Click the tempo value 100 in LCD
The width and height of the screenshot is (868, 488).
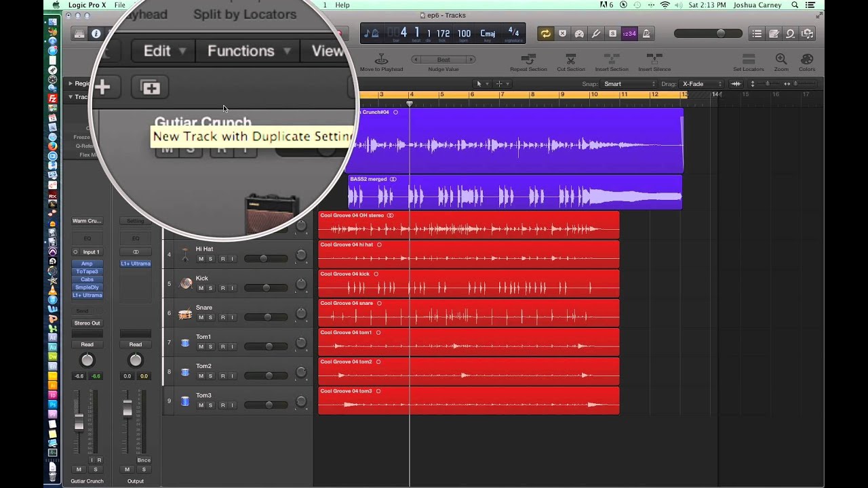[x=464, y=33]
